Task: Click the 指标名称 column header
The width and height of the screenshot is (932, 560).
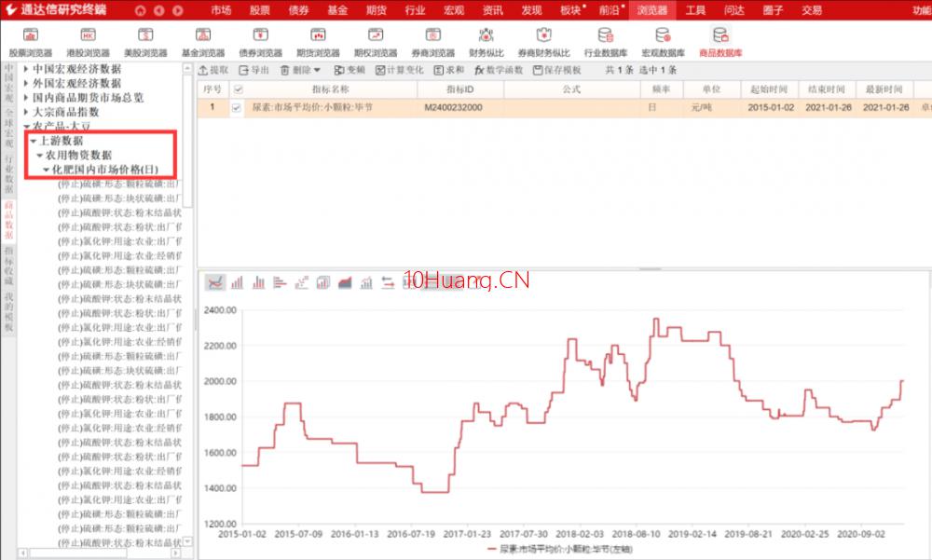Action: pos(331,89)
